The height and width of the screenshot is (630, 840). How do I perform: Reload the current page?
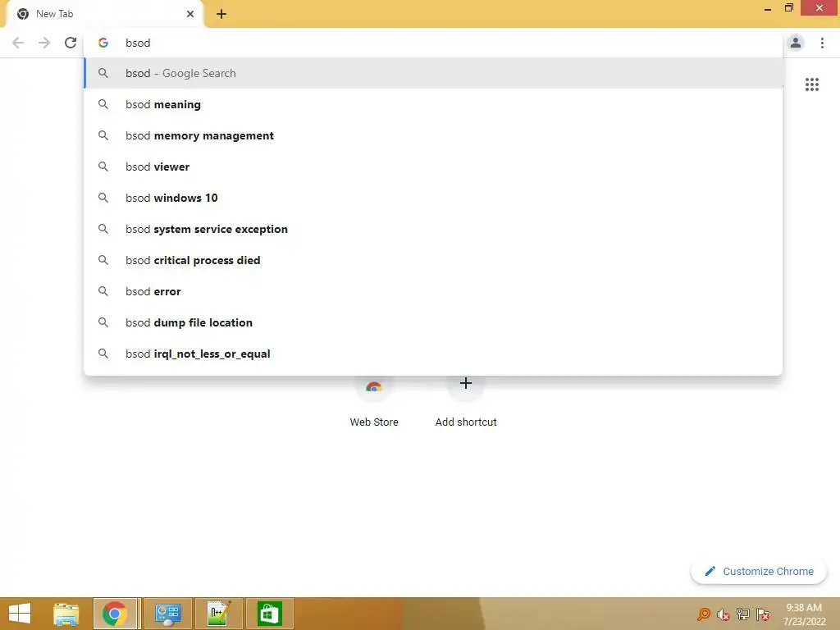71,43
